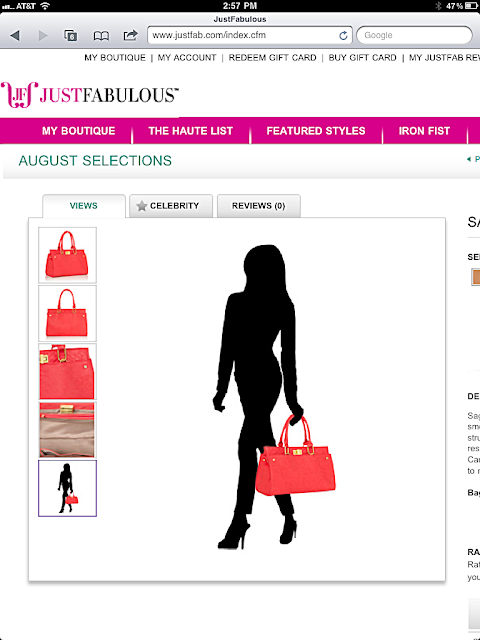
Task: Open the My Account link
Action: tap(187, 58)
